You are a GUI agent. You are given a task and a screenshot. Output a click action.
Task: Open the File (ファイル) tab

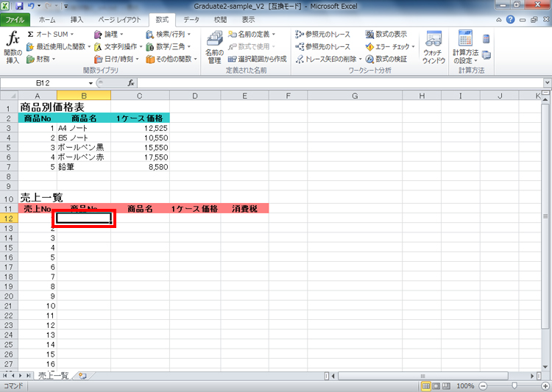pyautogui.click(x=15, y=20)
